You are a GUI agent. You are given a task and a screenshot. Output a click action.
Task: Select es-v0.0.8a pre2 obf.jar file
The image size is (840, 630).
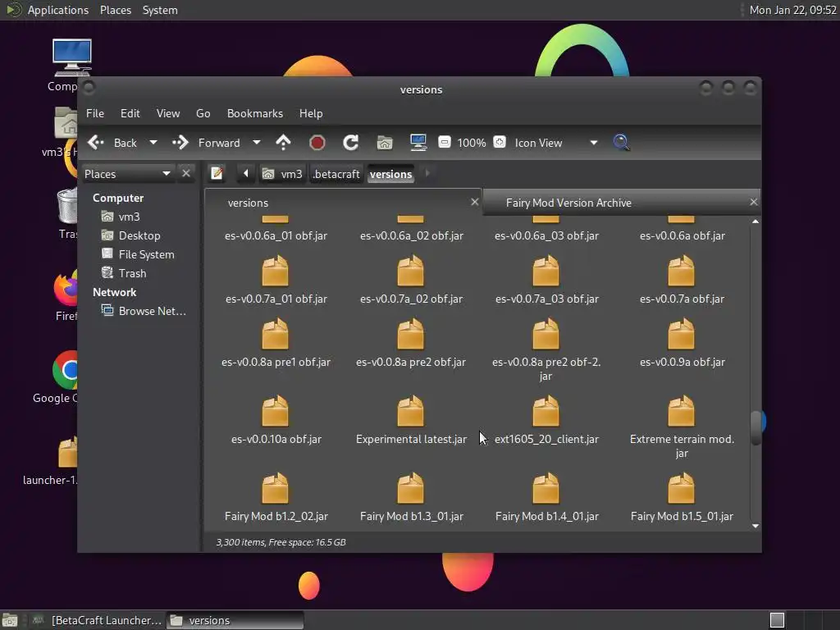[x=411, y=344]
